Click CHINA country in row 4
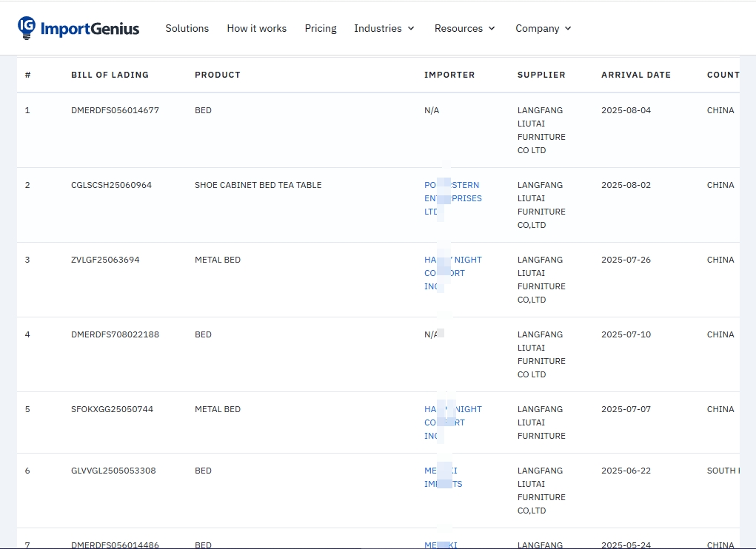Image resolution: width=756 pixels, height=549 pixels. [720, 334]
